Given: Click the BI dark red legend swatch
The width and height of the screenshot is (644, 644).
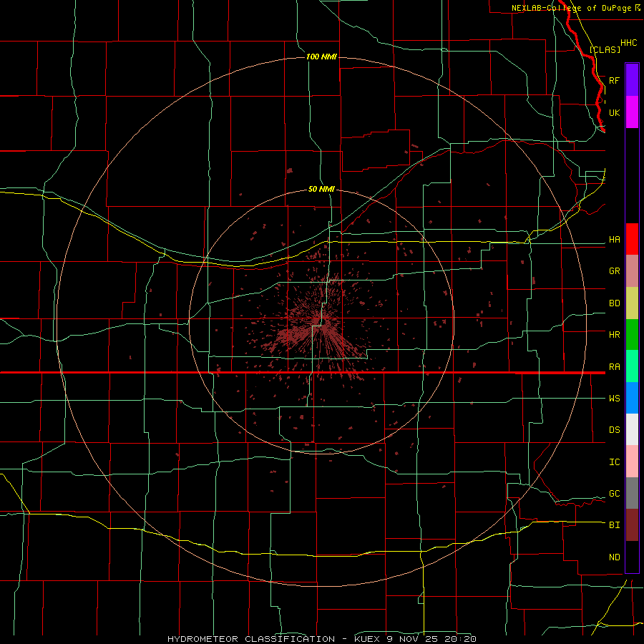Looking at the screenshot, I should [x=632, y=525].
